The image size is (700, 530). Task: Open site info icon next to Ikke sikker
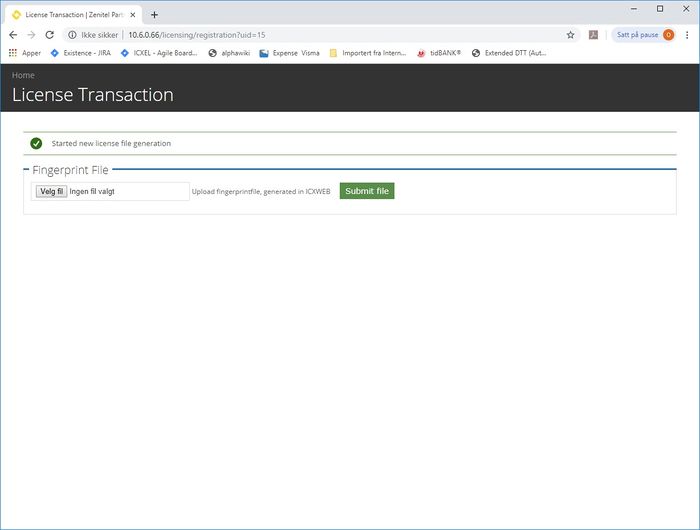(x=72, y=35)
